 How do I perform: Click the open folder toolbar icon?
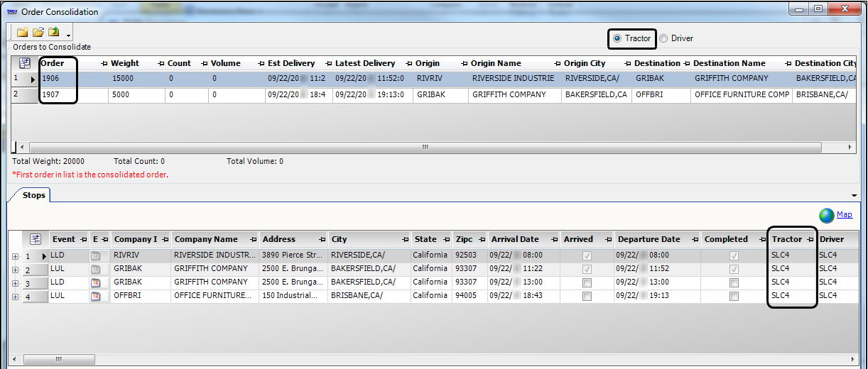[x=38, y=33]
